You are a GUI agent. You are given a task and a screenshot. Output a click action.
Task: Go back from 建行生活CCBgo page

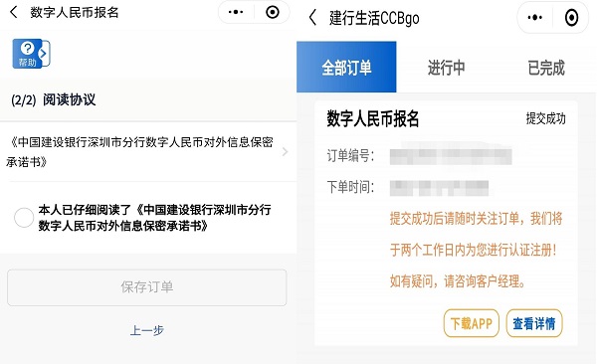313,18
